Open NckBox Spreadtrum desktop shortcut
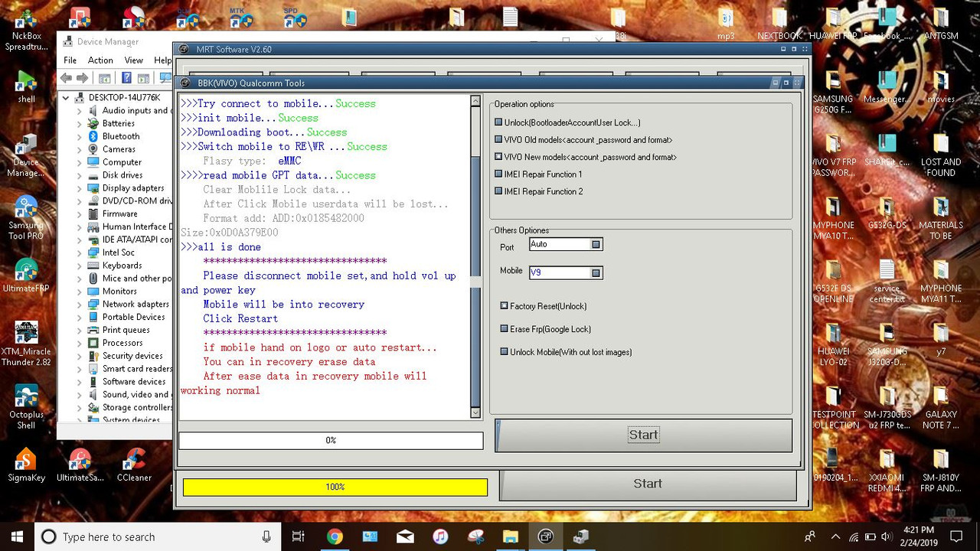 coord(26,29)
